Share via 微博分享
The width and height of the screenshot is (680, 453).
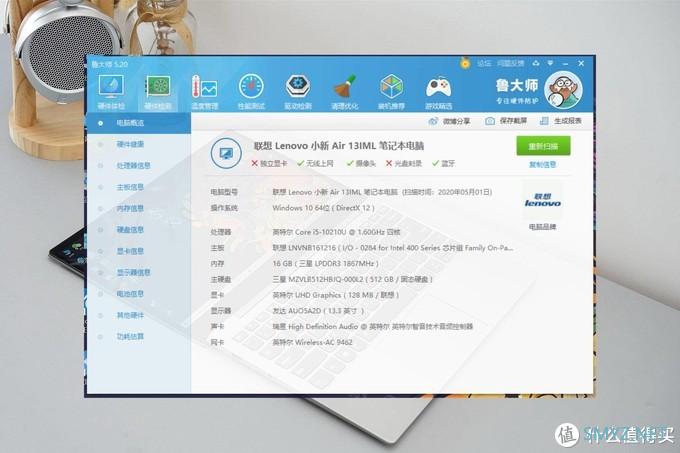click(x=449, y=121)
